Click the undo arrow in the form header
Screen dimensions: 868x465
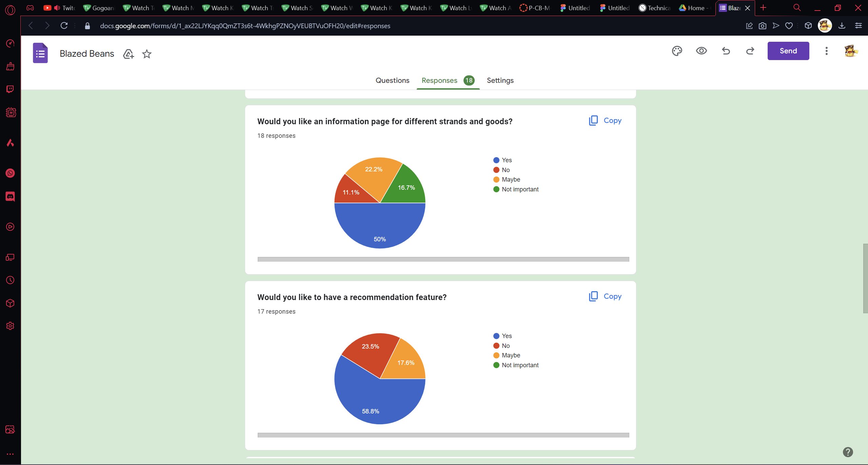coord(726,51)
